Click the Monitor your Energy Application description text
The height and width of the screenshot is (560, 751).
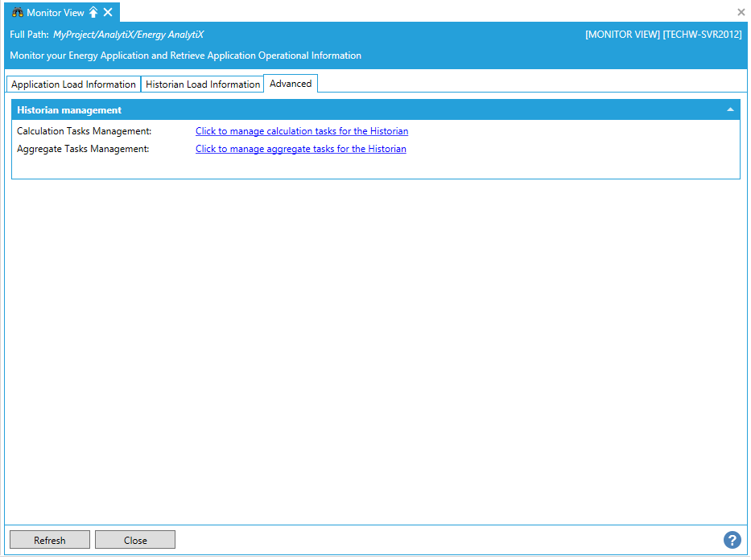[x=185, y=56]
